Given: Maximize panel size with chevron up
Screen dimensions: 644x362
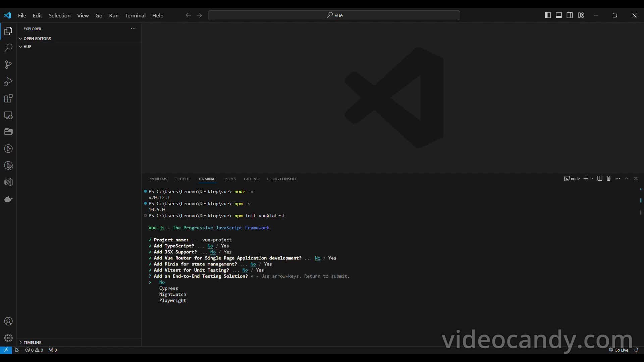Looking at the screenshot, I should (627, 179).
